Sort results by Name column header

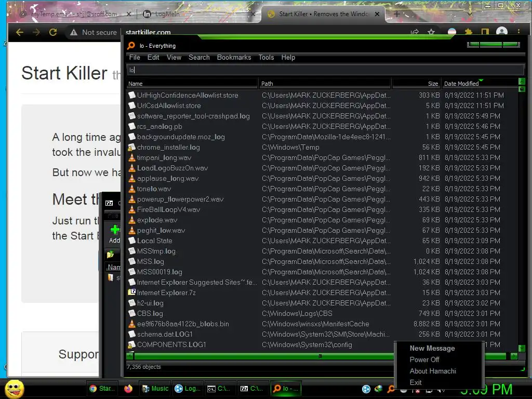[x=192, y=84]
